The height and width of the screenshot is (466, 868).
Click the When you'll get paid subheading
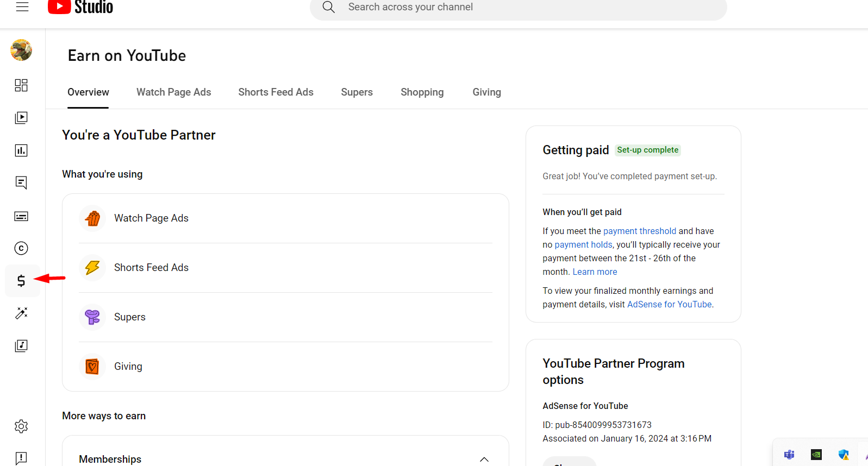[582, 212]
